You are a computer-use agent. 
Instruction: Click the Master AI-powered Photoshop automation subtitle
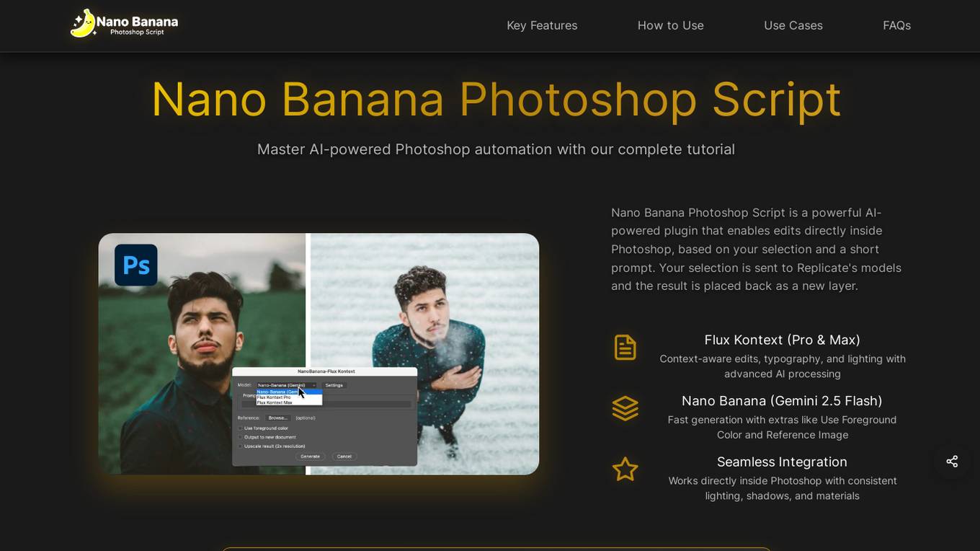pyautogui.click(x=496, y=149)
